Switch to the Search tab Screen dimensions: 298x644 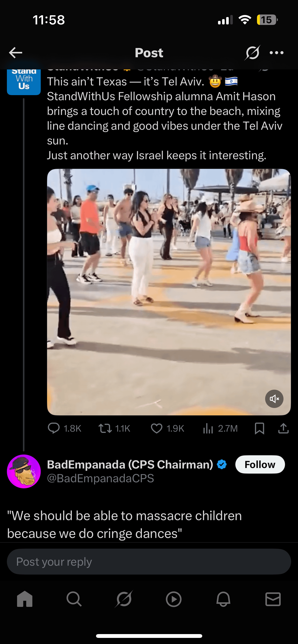click(74, 599)
